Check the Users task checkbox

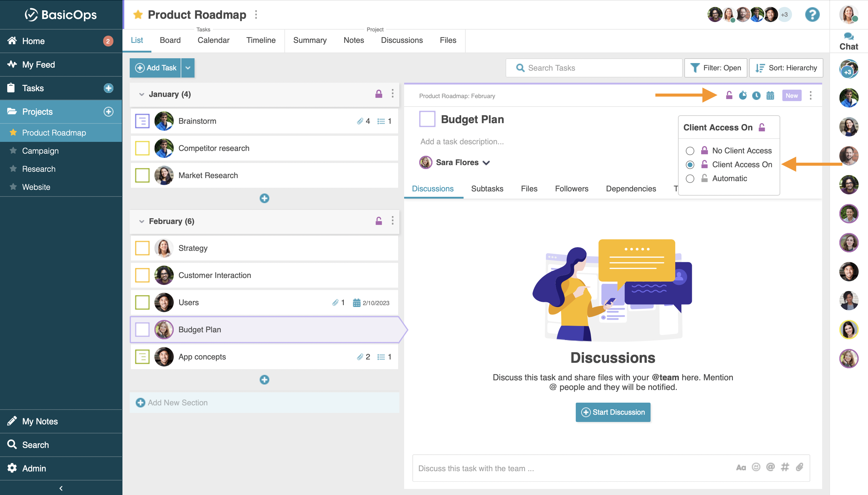click(x=142, y=302)
